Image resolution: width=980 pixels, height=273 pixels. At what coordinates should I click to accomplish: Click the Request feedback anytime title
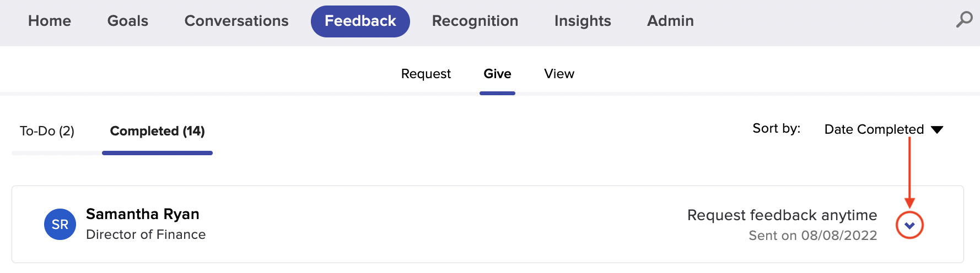(x=782, y=215)
